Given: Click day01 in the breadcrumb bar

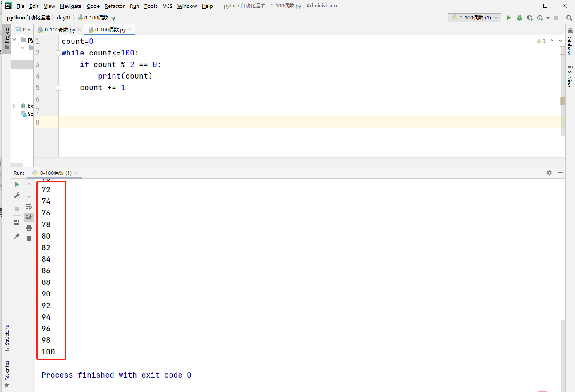Looking at the screenshot, I should click(64, 18).
